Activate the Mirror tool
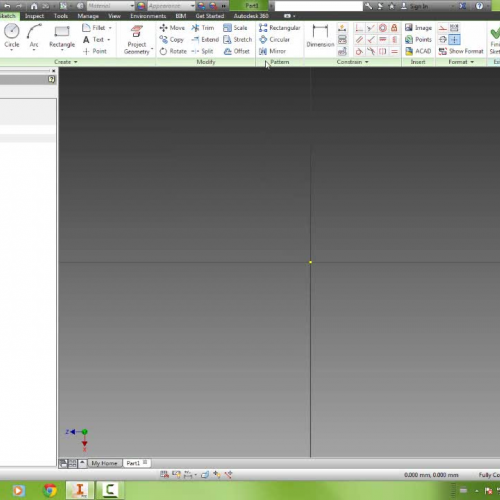Image resolution: width=500 pixels, height=500 pixels. click(272, 51)
